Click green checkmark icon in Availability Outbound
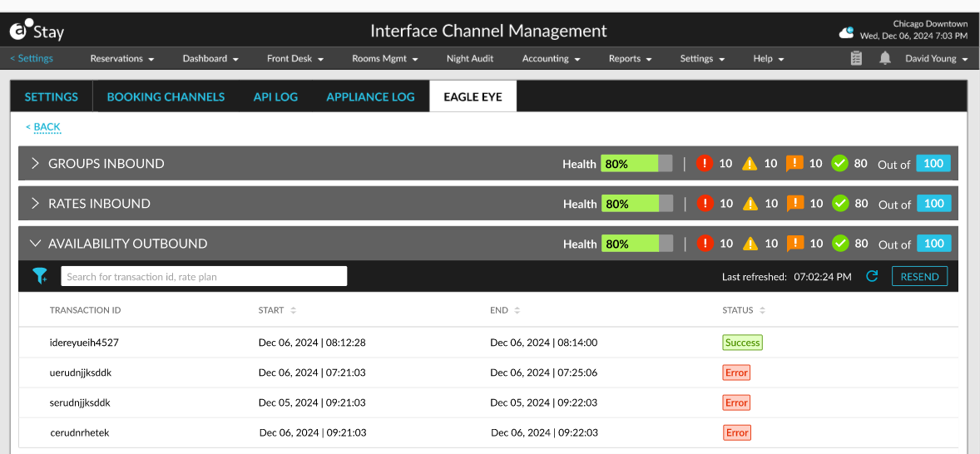The width and height of the screenshot is (980, 454). click(839, 244)
